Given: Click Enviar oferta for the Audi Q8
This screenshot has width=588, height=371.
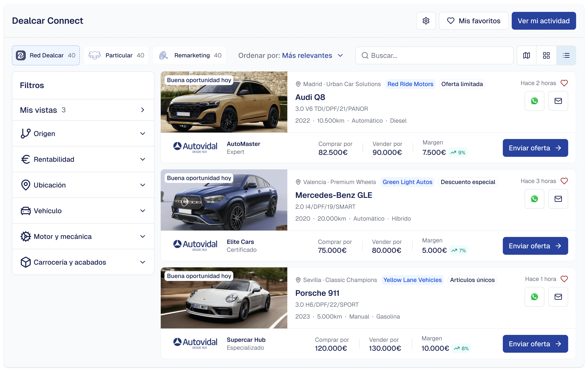Looking at the screenshot, I should (535, 148).
